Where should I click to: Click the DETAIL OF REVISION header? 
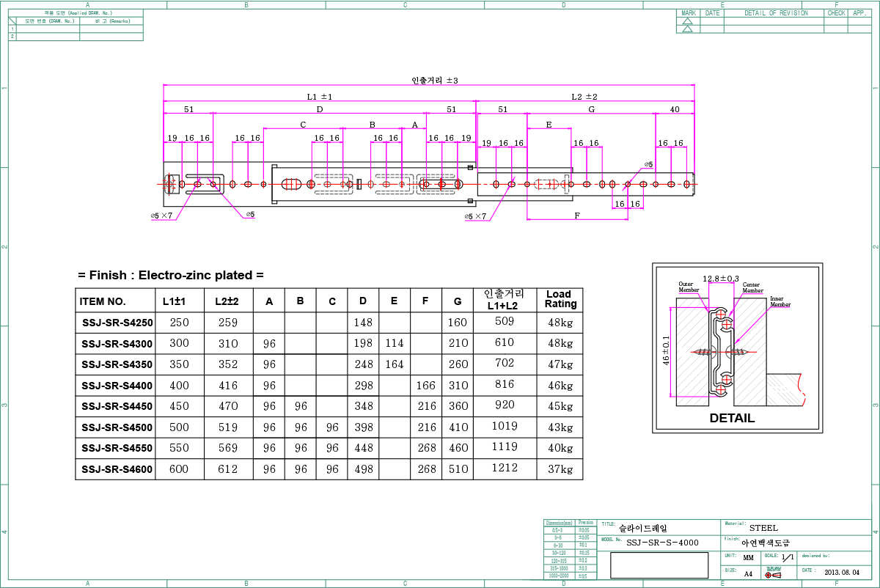pos(776,13)
